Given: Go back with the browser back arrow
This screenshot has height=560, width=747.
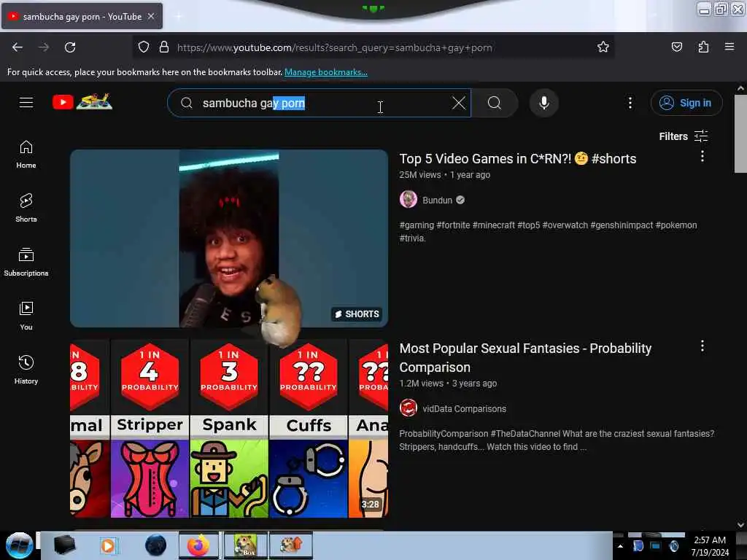Looking at the screenshot, I should coord(18,47).
